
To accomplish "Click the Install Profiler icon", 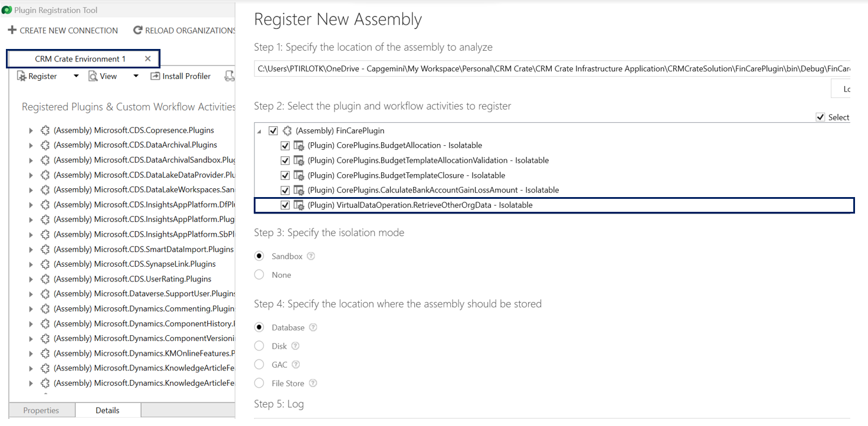I will pyautogui.click(x=156, y=76).
